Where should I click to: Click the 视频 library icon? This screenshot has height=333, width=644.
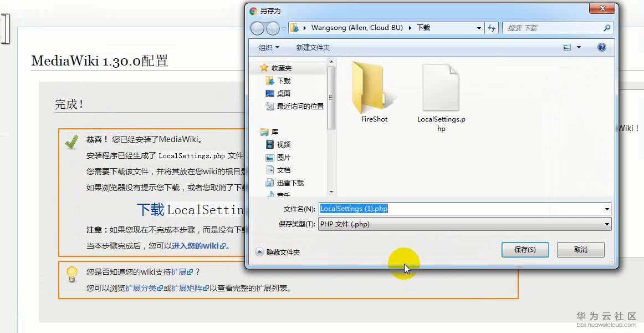pos(270,144)
